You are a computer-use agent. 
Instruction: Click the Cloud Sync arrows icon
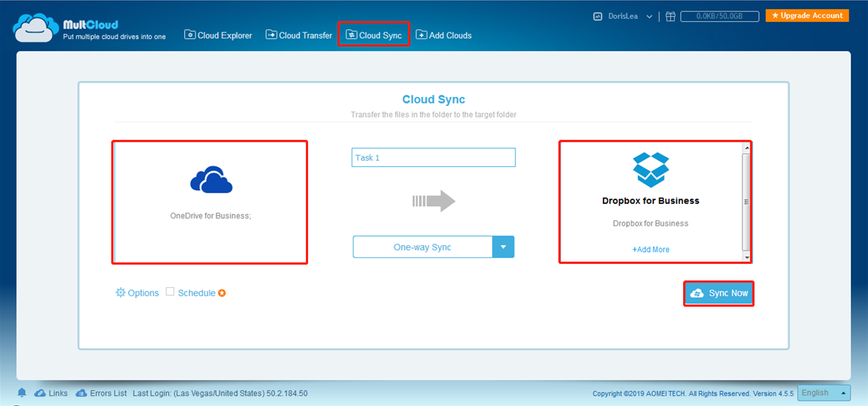click(x=352, y=35)
